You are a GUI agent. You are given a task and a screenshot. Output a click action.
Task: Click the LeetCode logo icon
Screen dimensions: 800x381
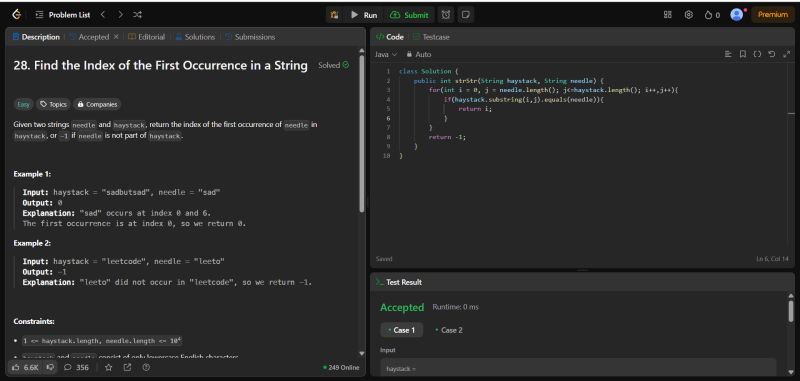click(x=16, y=15)
